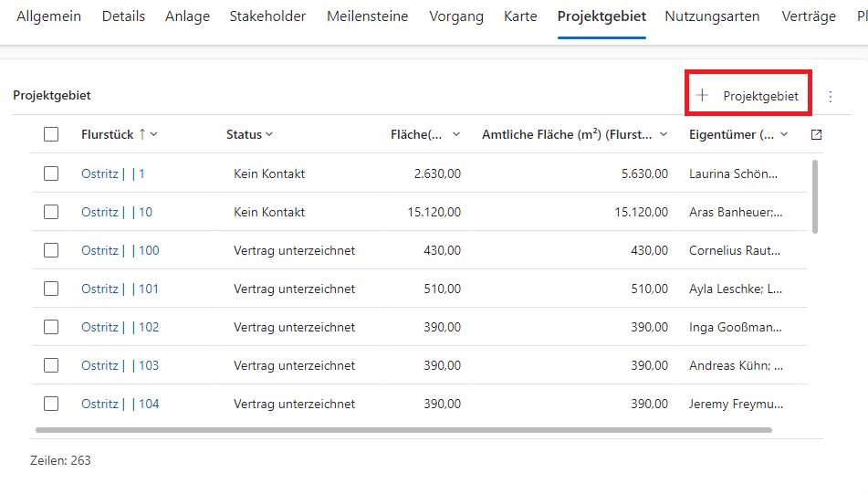Open the Status column dropdown
This screenshot has height=494, width=868.
pyautogui.click(x=269, y=134)
